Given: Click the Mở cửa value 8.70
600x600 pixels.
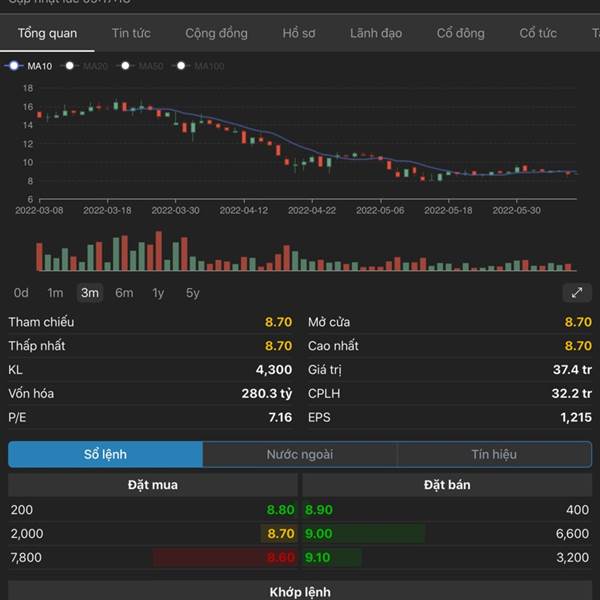Looking at the screenshot, I should click(578, 322).
